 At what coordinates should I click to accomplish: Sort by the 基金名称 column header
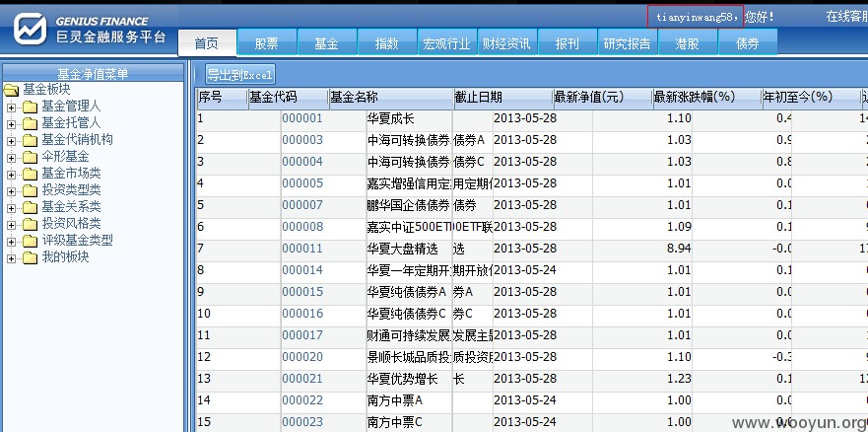pos(391,98)
